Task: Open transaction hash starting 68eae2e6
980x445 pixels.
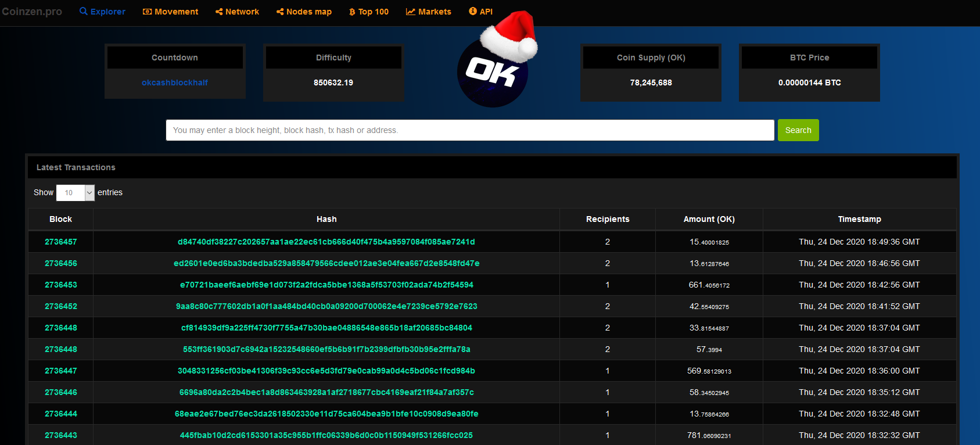Action: point(326,414)
